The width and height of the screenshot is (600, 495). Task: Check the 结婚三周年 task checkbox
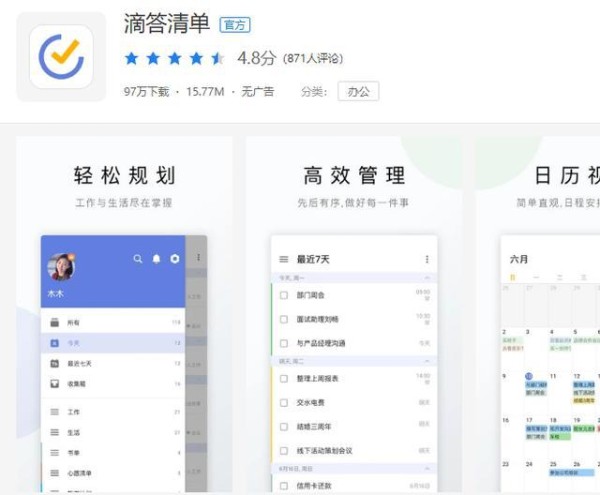[x=284, y=427]
